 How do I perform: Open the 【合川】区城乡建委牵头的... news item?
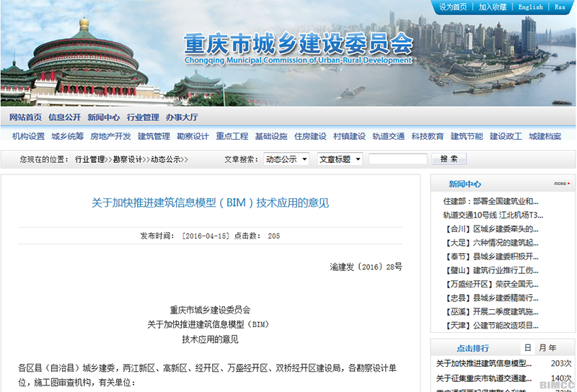pyautogui.click(x=490, y=229)
